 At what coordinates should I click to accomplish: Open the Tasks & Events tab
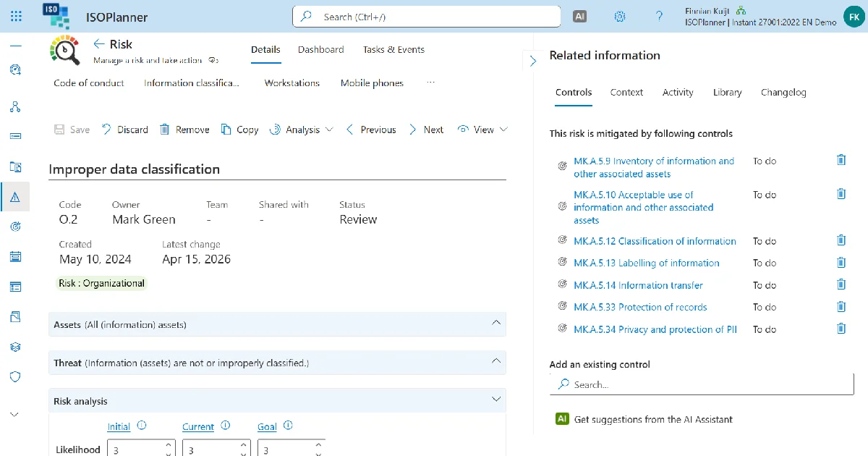pyautogui.click(x=393, y=50)
